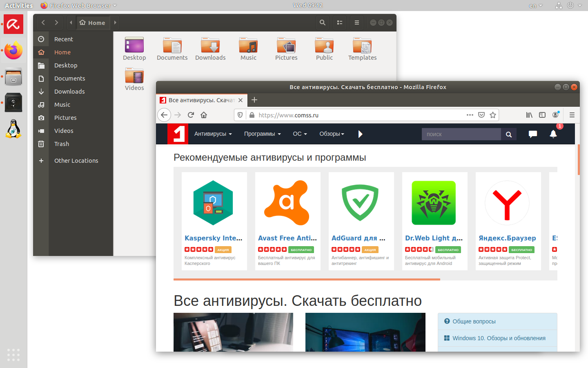Open comss.ru chat messages icon
This screenshot has height=368, width=588.
pyautogui.click(x=533, y=134)
